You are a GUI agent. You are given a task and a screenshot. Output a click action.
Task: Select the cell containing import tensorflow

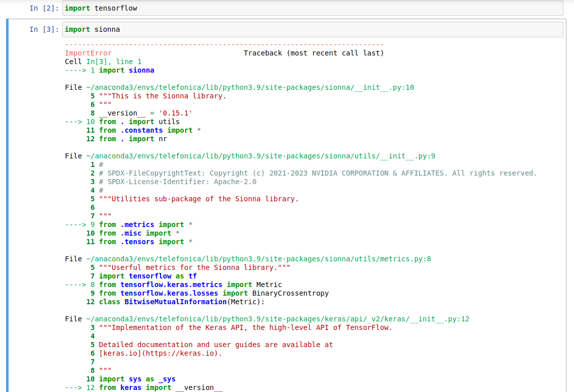202,8
